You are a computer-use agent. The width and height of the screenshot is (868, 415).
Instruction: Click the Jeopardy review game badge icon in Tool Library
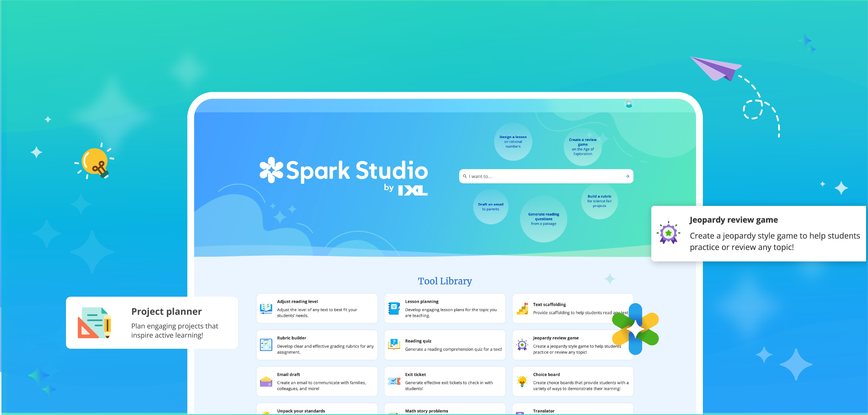pyautogui.click(x=522, y=345)
